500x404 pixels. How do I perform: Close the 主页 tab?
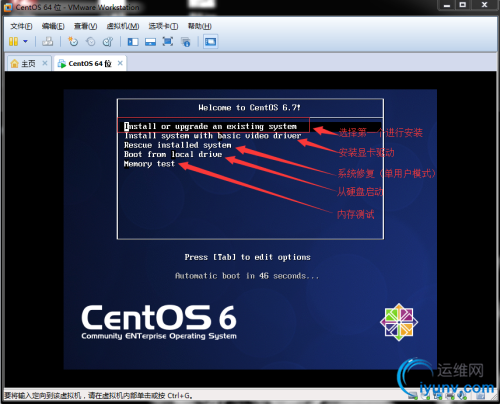(45, 63)
